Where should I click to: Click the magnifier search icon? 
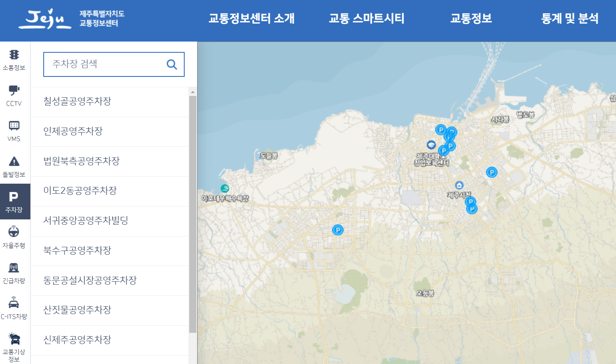pos(171,64)
